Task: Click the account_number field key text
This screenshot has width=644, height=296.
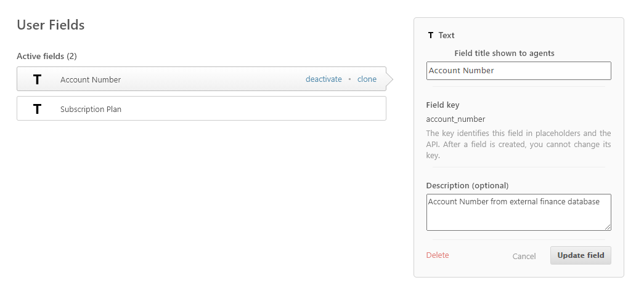Action: (x=455, y=119)
